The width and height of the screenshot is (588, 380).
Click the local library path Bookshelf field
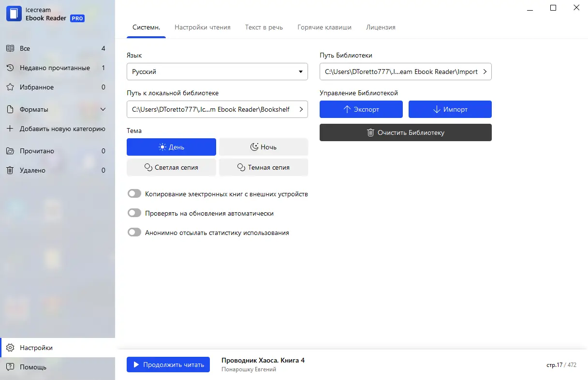(217, 109)
